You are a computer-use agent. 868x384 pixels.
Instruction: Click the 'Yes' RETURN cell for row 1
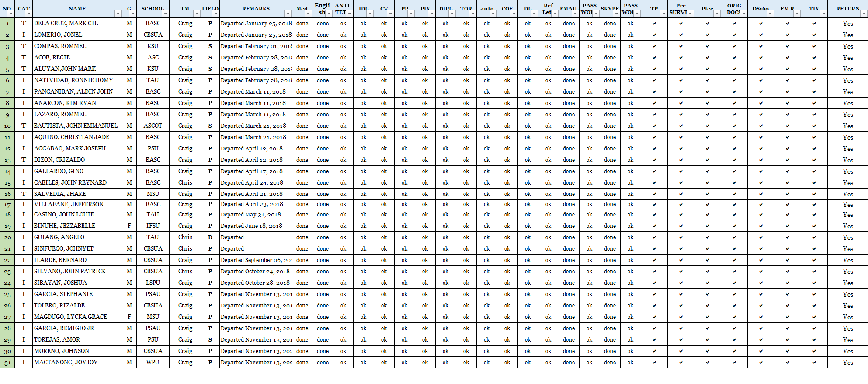tap(848, 24)
